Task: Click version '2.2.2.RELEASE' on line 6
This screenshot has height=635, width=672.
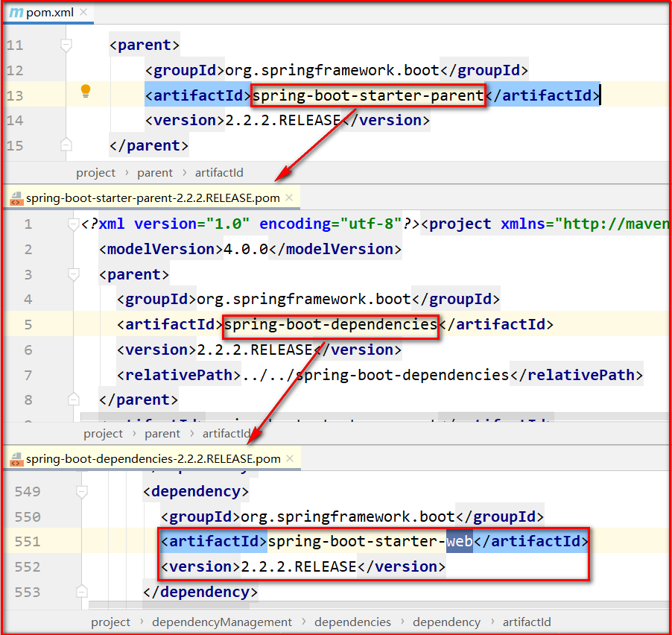Action: point(254,350)
